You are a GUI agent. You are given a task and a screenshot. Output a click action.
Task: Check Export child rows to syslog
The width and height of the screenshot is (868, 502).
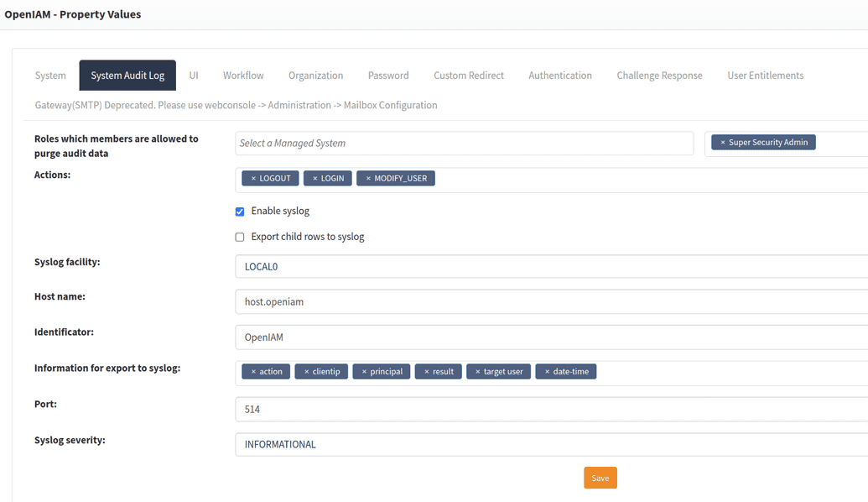240,237
